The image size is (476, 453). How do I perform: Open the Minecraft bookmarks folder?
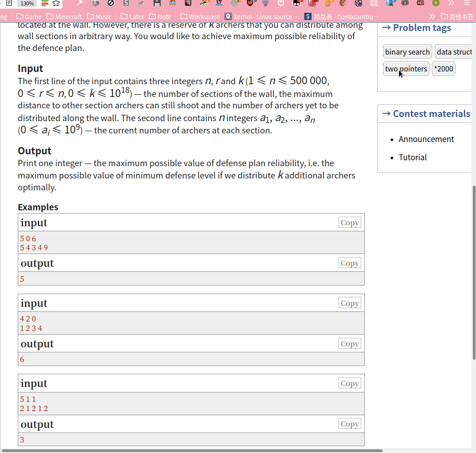[x=64, y=16]
